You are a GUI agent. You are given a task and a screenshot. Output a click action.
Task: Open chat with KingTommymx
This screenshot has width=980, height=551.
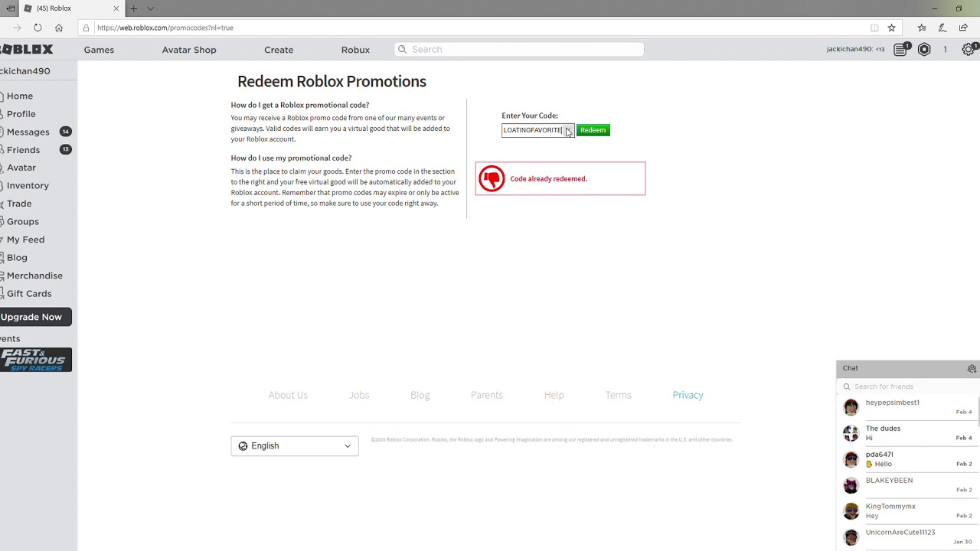tap(907, 511)
